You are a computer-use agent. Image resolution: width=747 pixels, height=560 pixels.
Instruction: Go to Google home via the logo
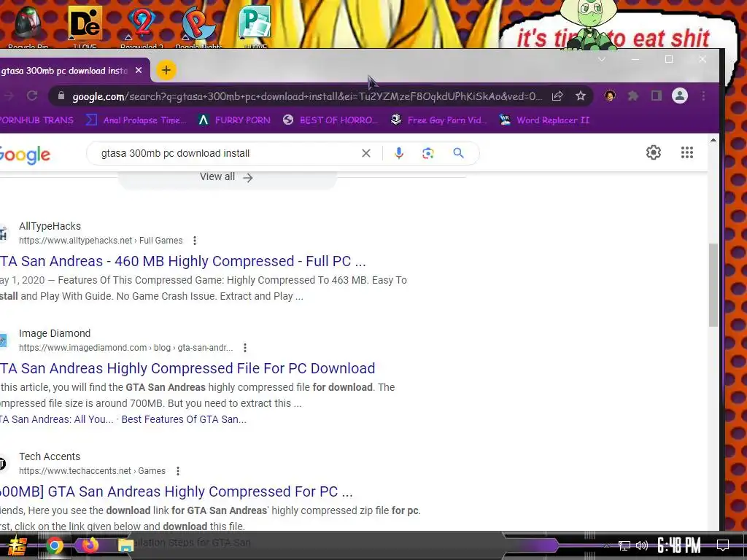25,155
